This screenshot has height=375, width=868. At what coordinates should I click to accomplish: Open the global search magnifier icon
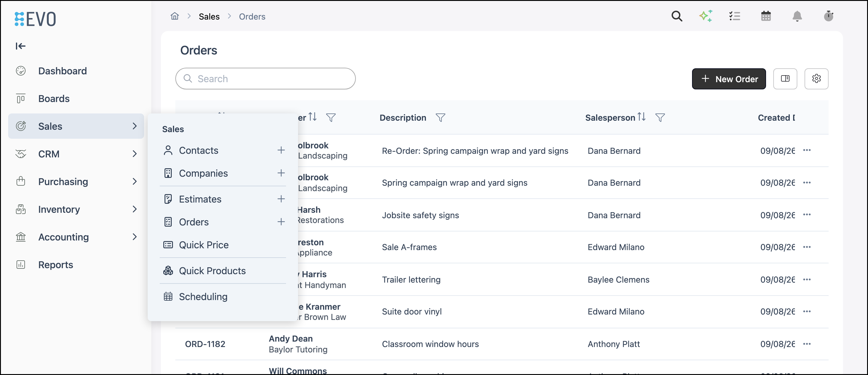click(x=677, y=16)
